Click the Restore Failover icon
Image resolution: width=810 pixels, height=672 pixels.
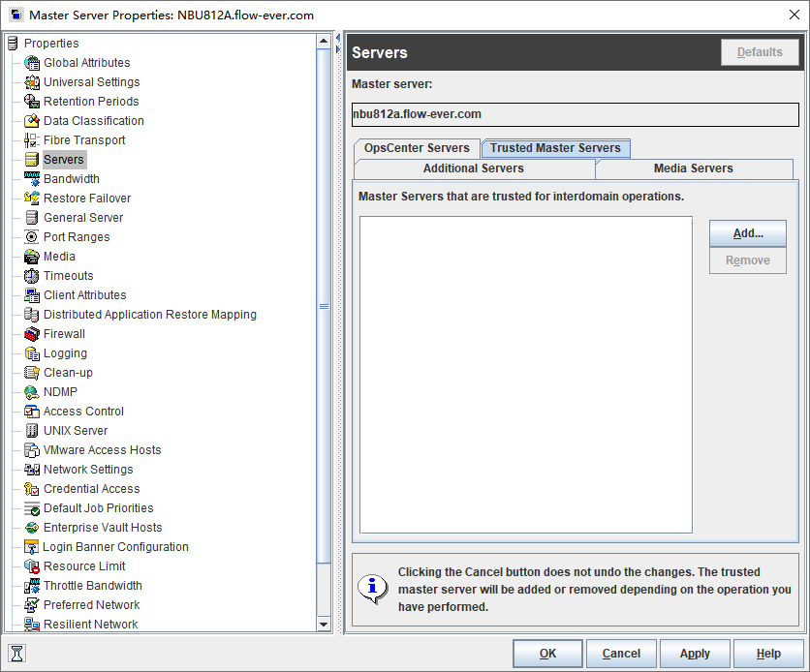coord(32,199)
